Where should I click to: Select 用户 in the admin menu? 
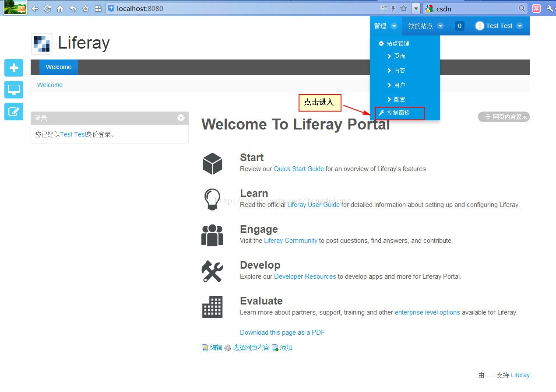point(397,85)
